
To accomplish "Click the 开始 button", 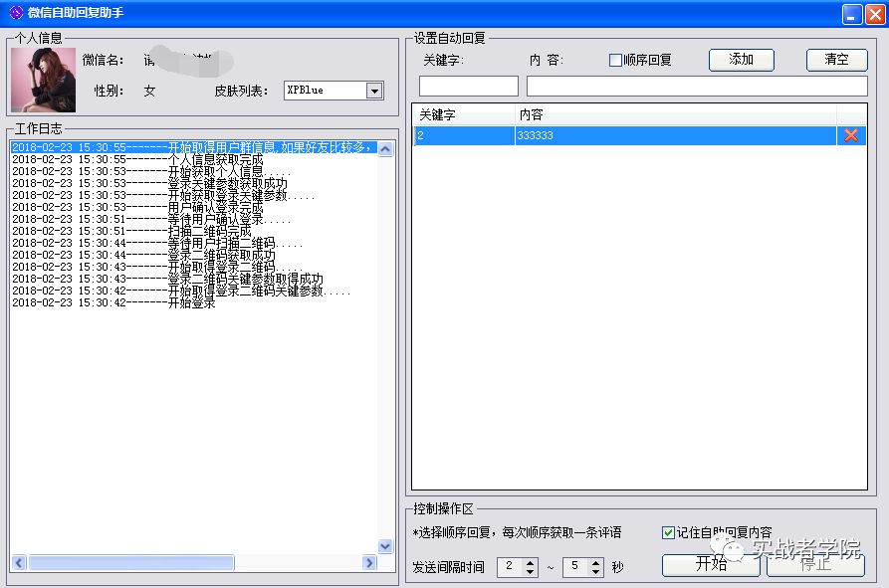I will coord(711,565).
